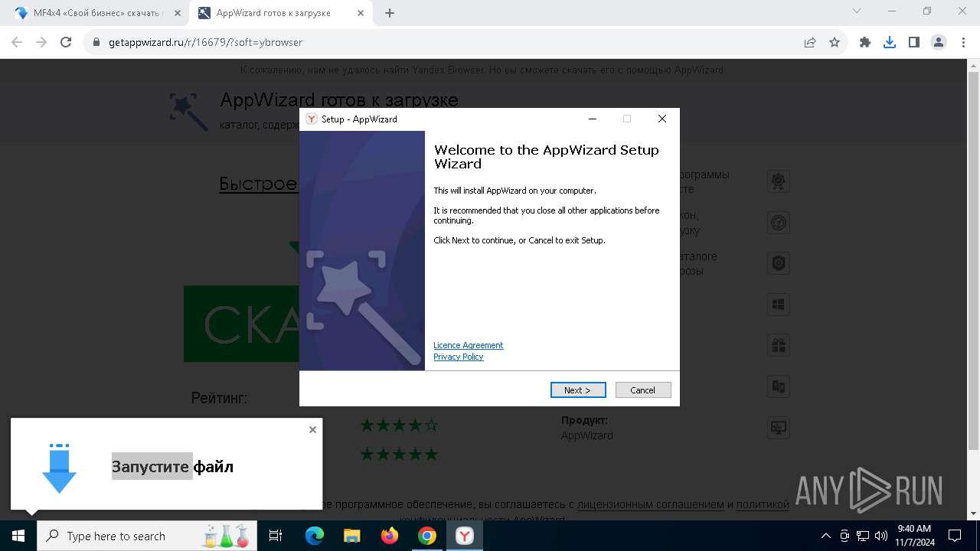980x551 pixels.
Task: Switch to Chrome on taskbar
Action: pos(427,536)
